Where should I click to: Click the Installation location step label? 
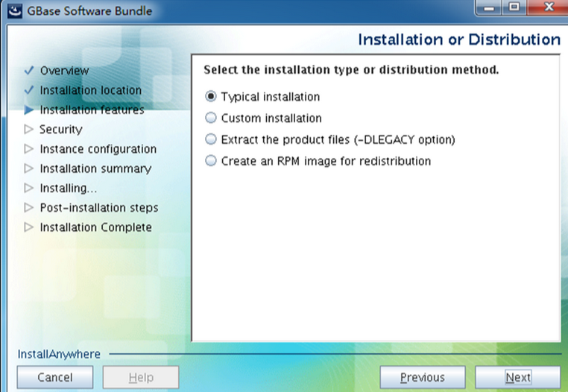pos(90,90)
